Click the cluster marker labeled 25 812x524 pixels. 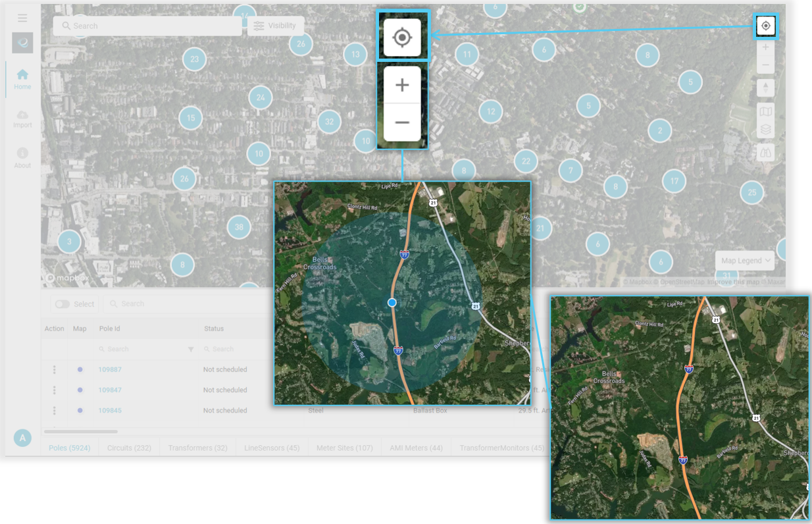coord(752,193)
